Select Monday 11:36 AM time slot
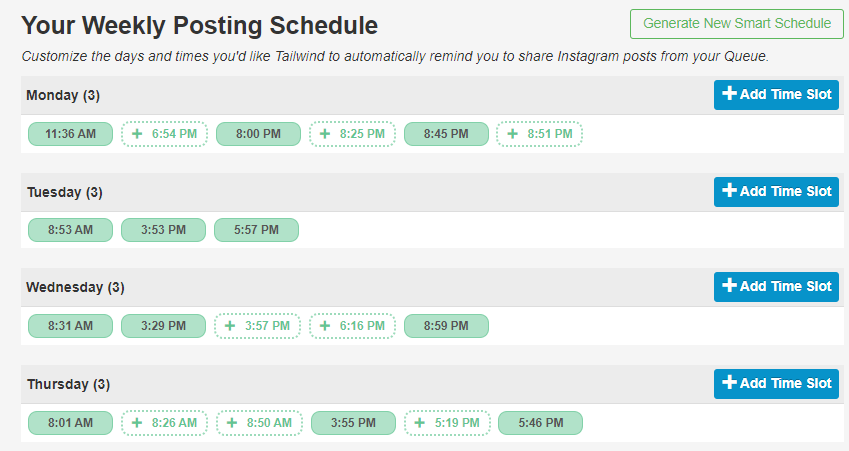This screenshot has width=849, height=451. (70, 133)
